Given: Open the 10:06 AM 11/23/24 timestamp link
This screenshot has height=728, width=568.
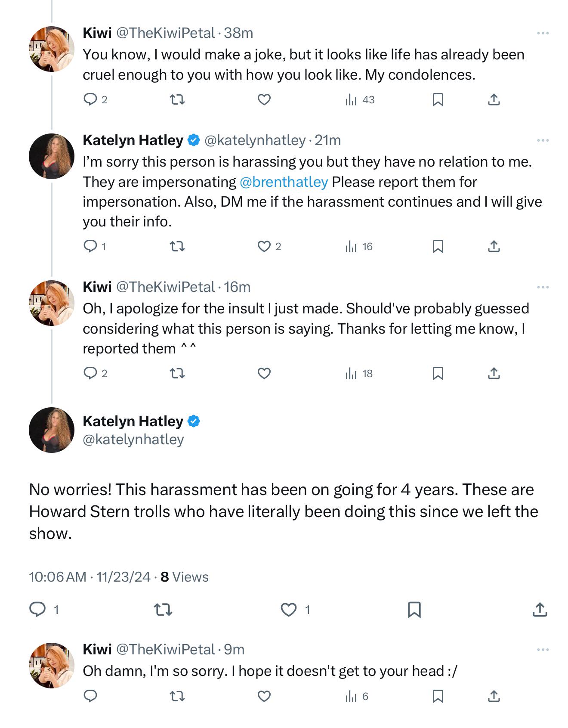Looking at the screenshot, I should [90, 577].
